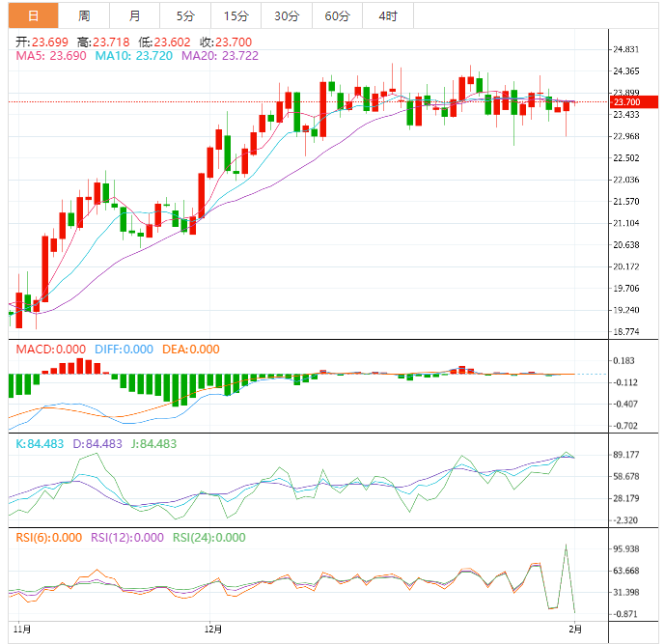665x644 pixels.
Task: Click the MA10: 23.720 indicator label
Action: (x=133, y=56)
